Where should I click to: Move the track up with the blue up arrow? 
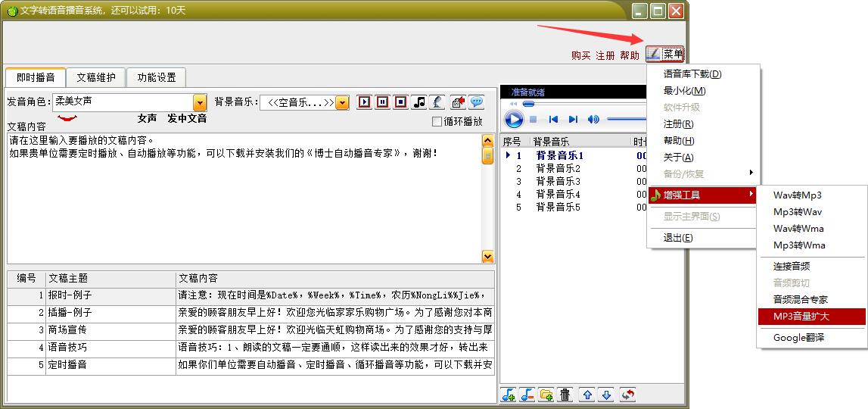[x=587, y=395]
